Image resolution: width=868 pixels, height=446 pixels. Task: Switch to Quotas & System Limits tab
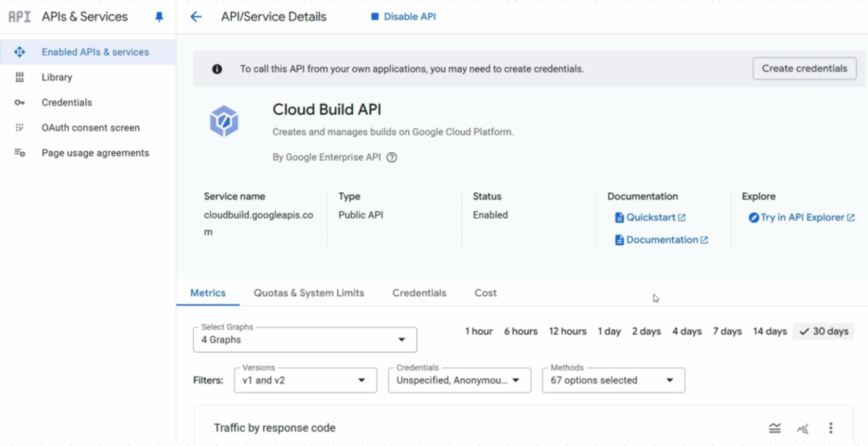[309, 293]
